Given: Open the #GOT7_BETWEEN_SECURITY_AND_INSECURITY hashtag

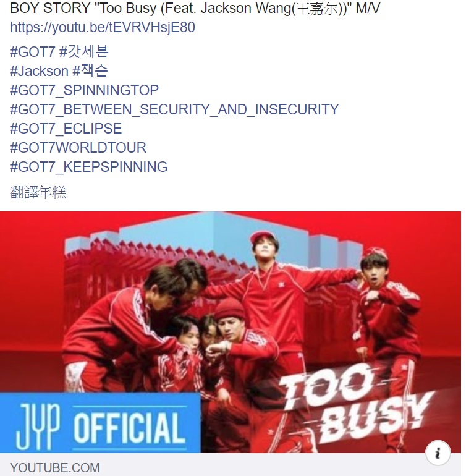Looking at the screenshot, I should point(174,109).
